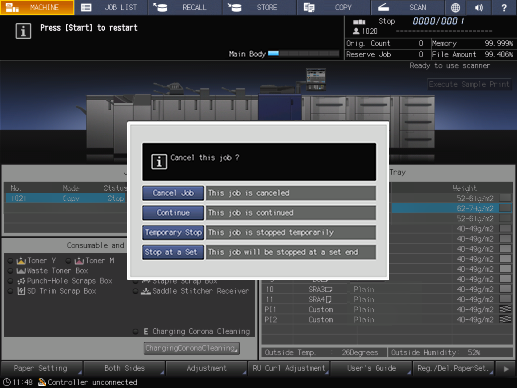The width and height of the screenshot is (517, 388).
Task: Select tray 10 SRA3 row
Action: [x=387, y=289]
